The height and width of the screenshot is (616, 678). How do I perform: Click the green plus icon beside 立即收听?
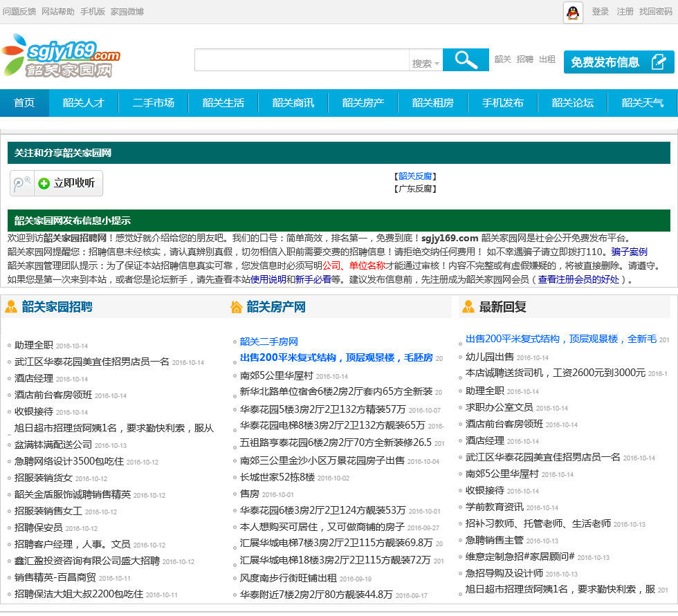(44, 184)
